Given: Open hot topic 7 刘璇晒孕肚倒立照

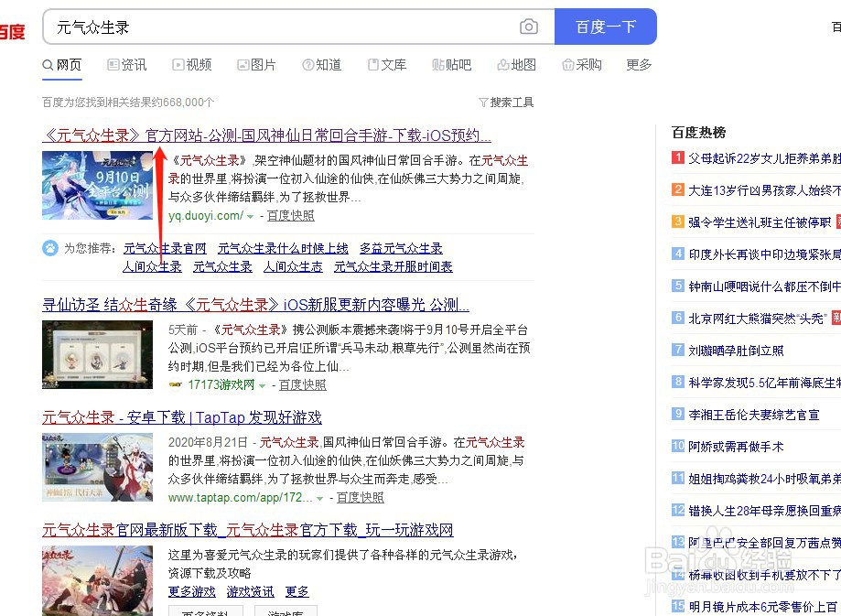Looking at the screenshot, I should pos(736,351).
